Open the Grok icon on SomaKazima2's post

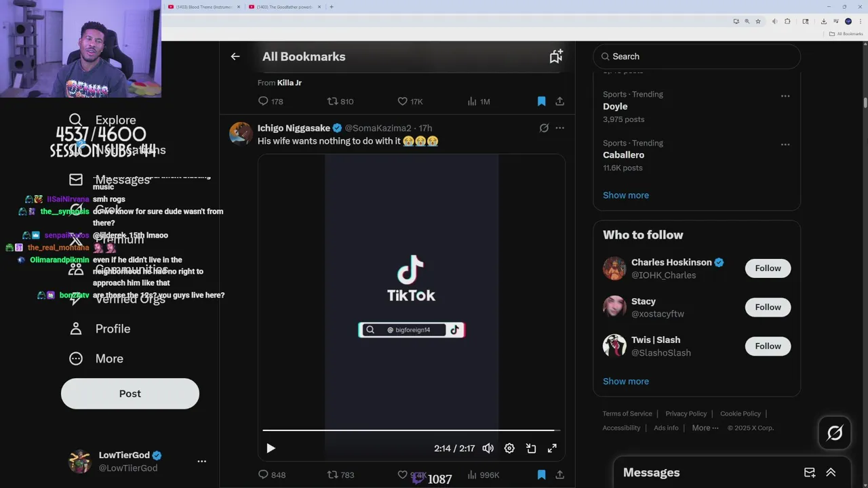(x=544, y=128)
